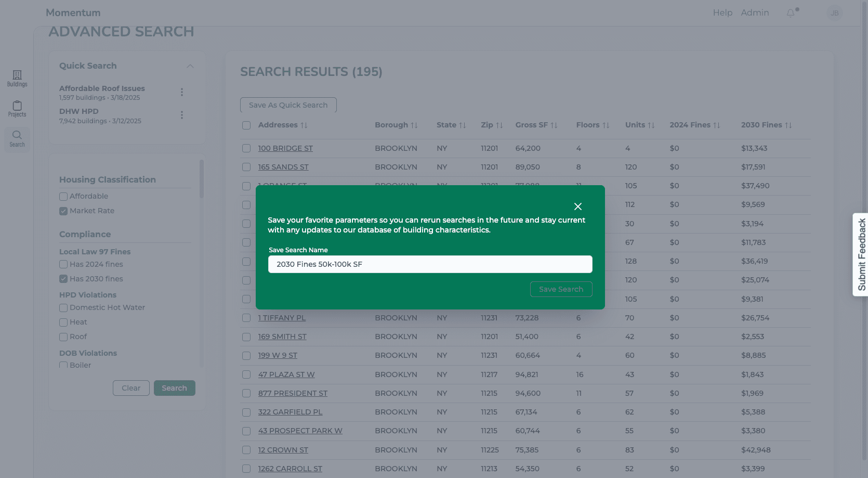Open Help in the top bar

[x=722, y=13]
